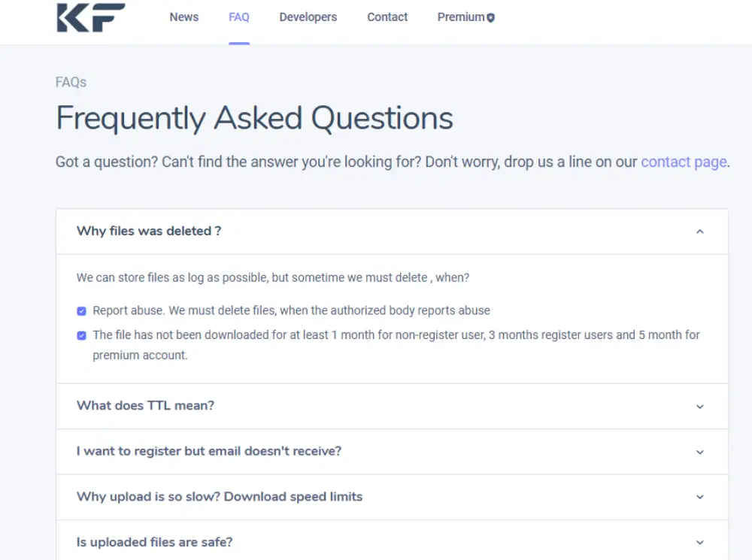752x560 pixels.
Task: Collapse the 'Why files was deleted' chevron
Action: (x=700, y=232)
